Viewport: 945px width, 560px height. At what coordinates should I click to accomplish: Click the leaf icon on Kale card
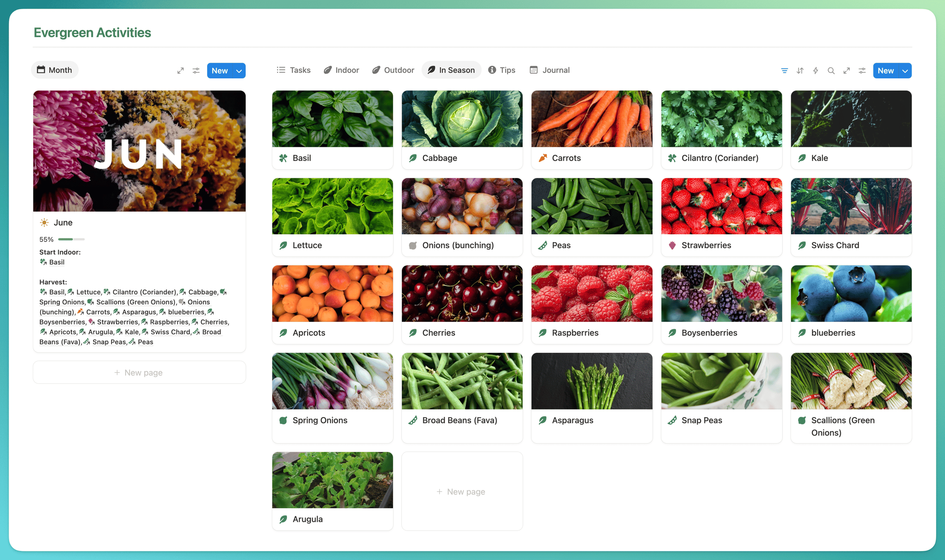[802, 158]
